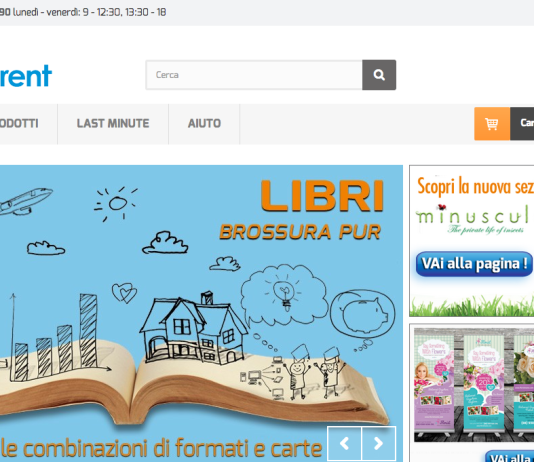Click the second VAi alla button at bottom
534x462 pixels.
[x=509, y=456]
